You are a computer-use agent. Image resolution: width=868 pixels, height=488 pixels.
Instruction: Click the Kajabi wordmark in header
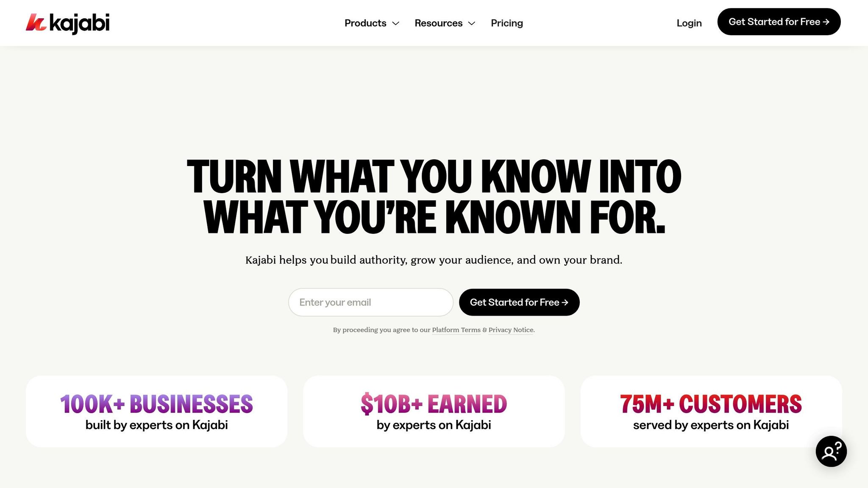pyautogui.click(x=79, y=23)
